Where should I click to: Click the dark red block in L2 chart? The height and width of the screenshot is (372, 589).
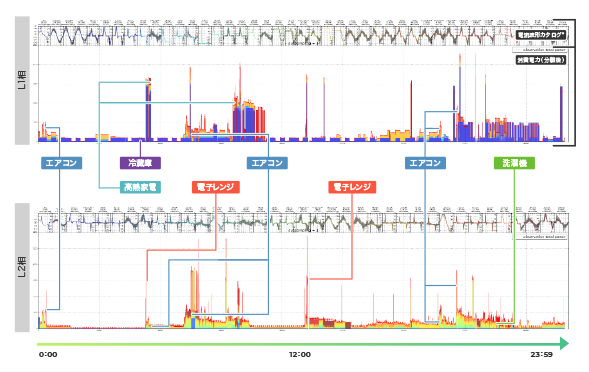(329, 323)
